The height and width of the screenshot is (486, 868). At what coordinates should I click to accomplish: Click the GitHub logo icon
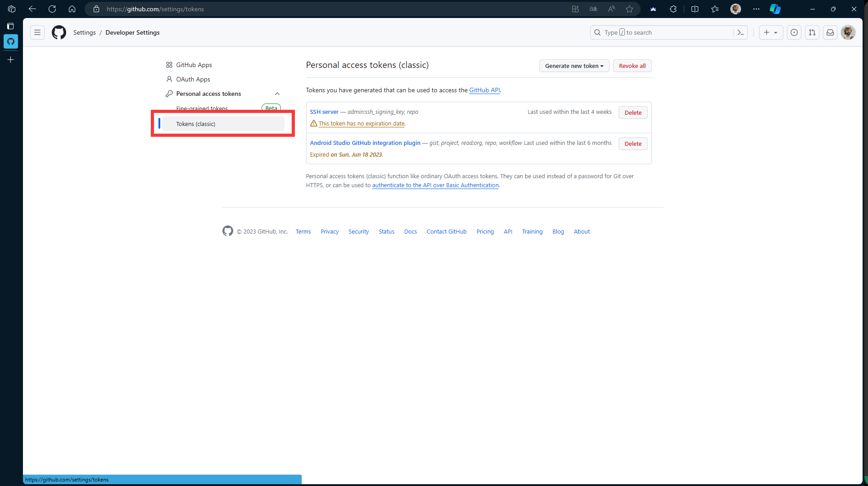click(59, 32)
